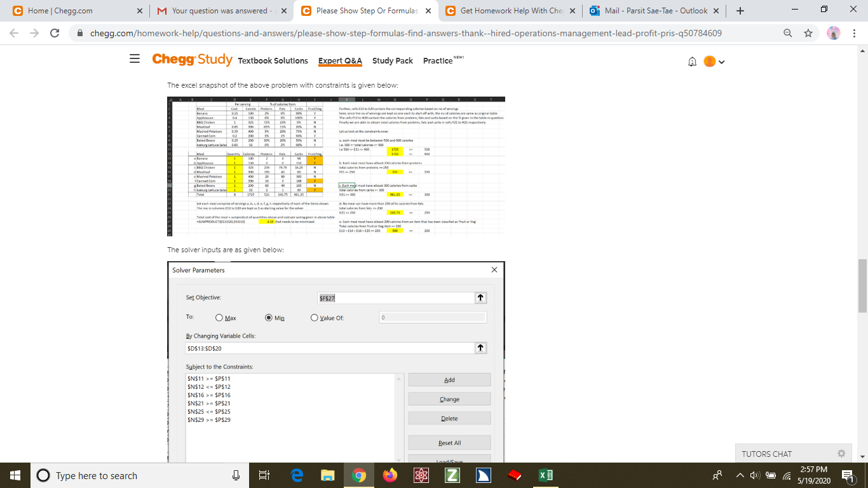Click the orange Chegg account avatar
Image resolution: width=868 pixels, height=488 pixels.
pyautogui.click(x=709, y=62)
